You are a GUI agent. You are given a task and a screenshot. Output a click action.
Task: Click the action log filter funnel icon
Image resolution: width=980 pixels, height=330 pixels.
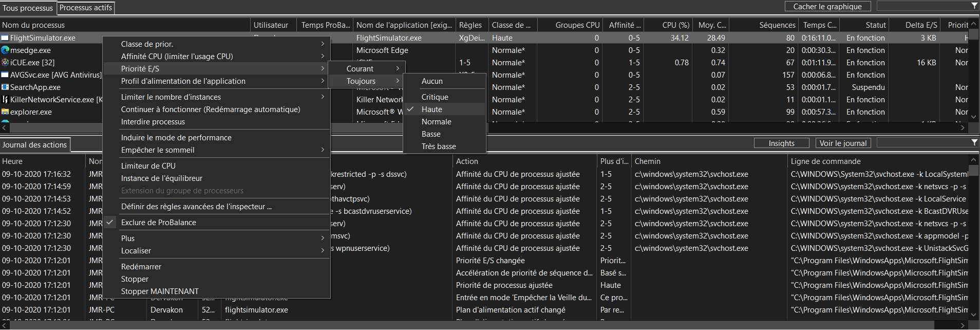(974, 142)
